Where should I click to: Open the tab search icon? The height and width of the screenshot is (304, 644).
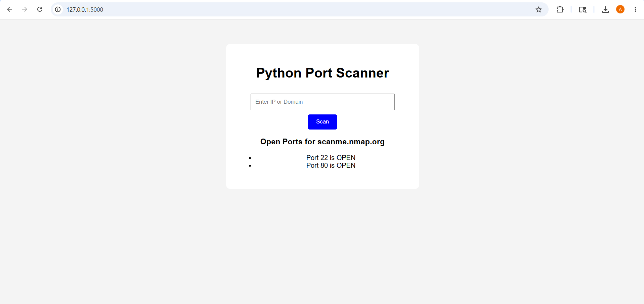583,9
